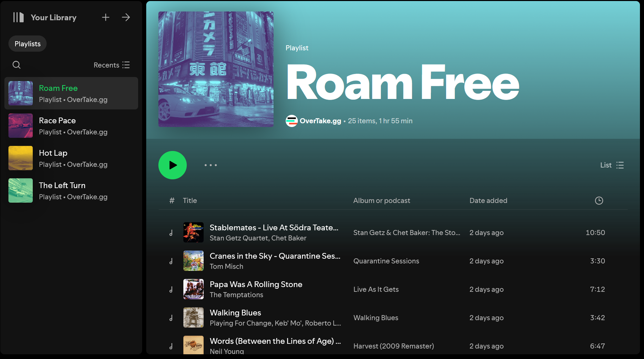Click '25 items, 1 hr 55 min' text

pos(380,121)
